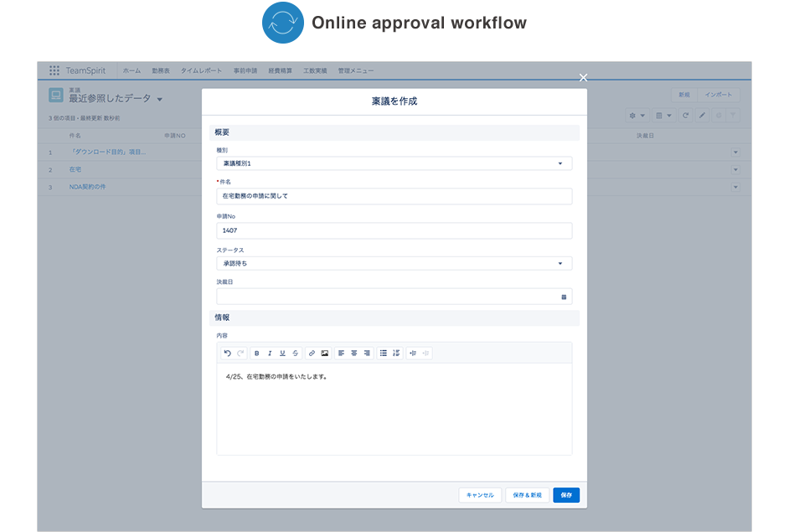Click the chart icon in the list toolbar
The image size is (789, 532).
click(x=719, y=116)
